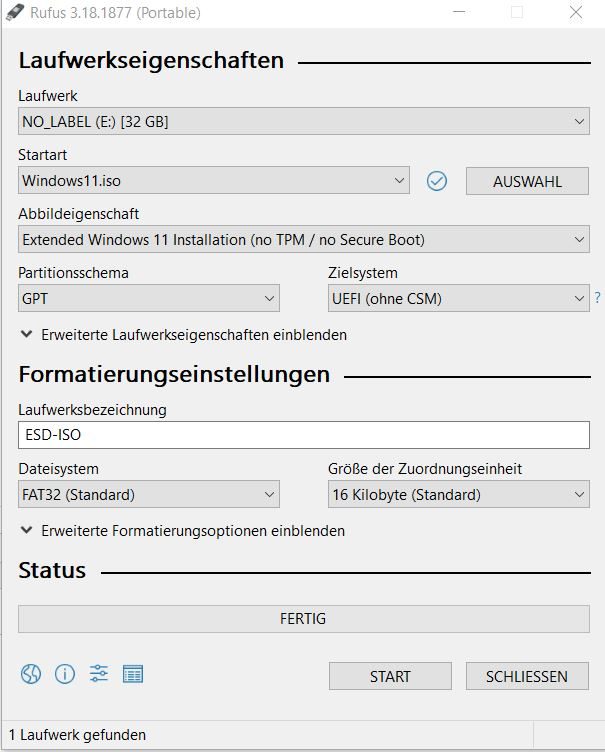The height and width of the screenshot is (752, 605).
Task: Click the globe language icon
Action: [x=31, y=674]
